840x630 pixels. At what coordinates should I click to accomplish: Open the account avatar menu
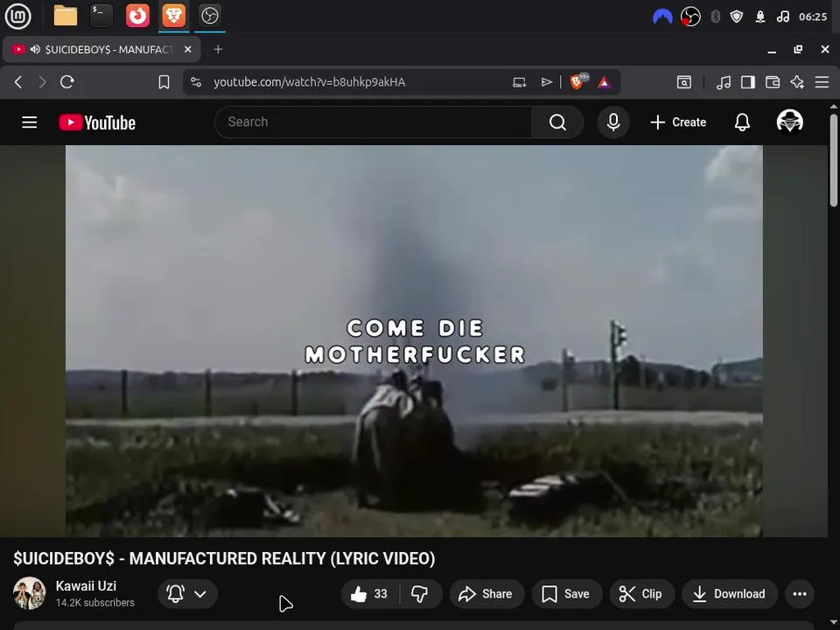789,122
